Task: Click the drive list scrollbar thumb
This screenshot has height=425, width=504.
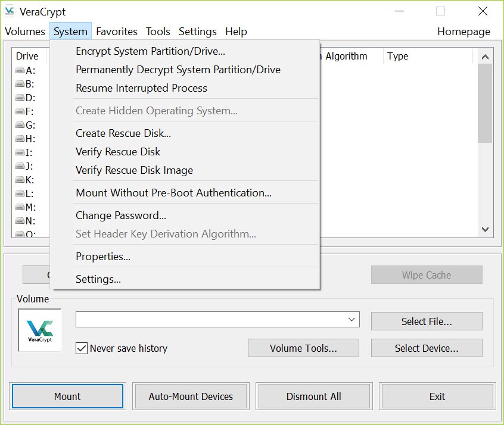Action: (485, 103)
